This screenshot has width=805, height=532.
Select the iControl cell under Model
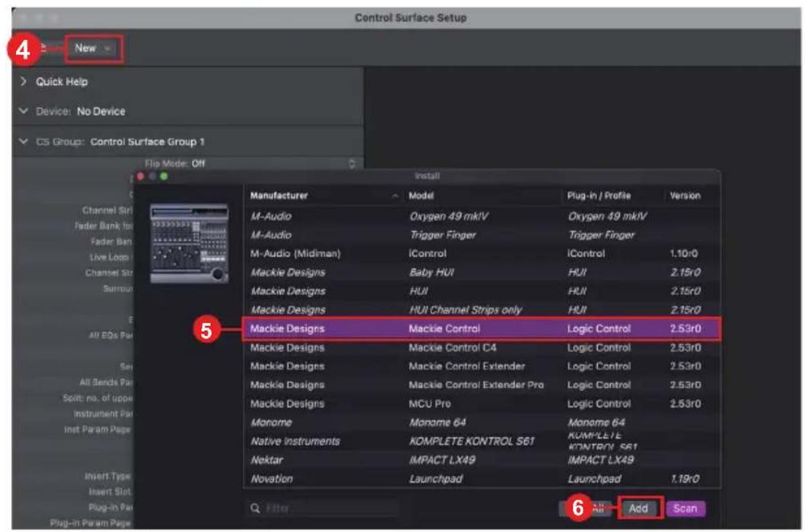coord(427,254)
